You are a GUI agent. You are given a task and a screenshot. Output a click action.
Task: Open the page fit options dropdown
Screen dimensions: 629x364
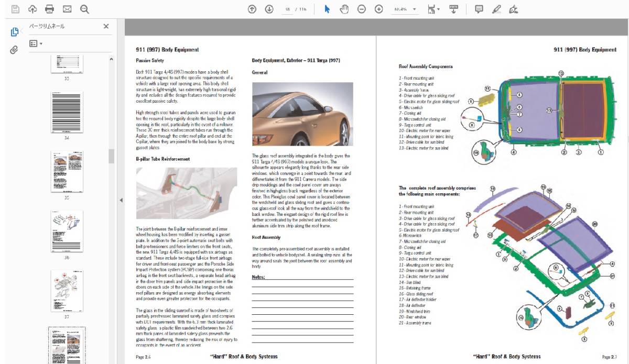(433, 9)
